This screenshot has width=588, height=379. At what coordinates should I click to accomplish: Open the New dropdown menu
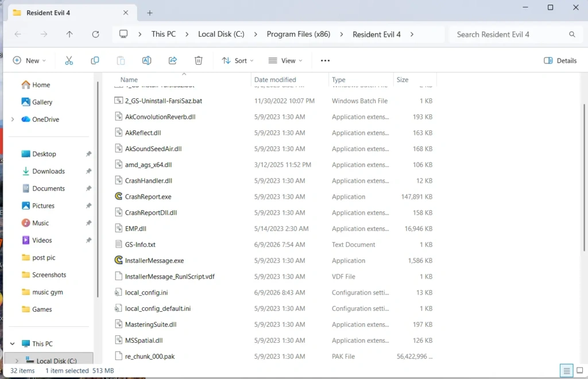(29, 60)
